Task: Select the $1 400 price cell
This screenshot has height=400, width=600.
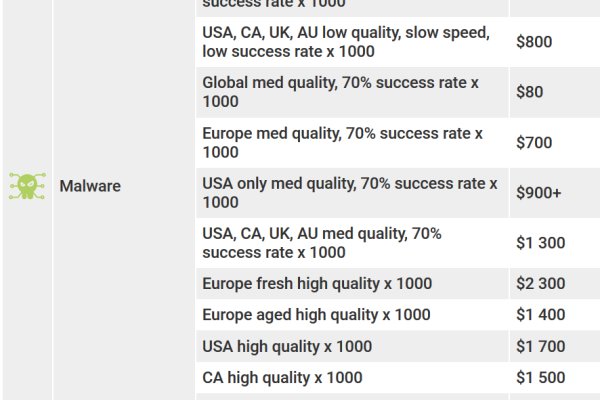Action: click(x=541, y=315)
